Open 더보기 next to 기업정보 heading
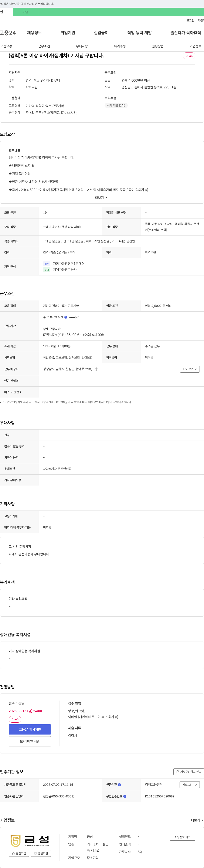 197,820
